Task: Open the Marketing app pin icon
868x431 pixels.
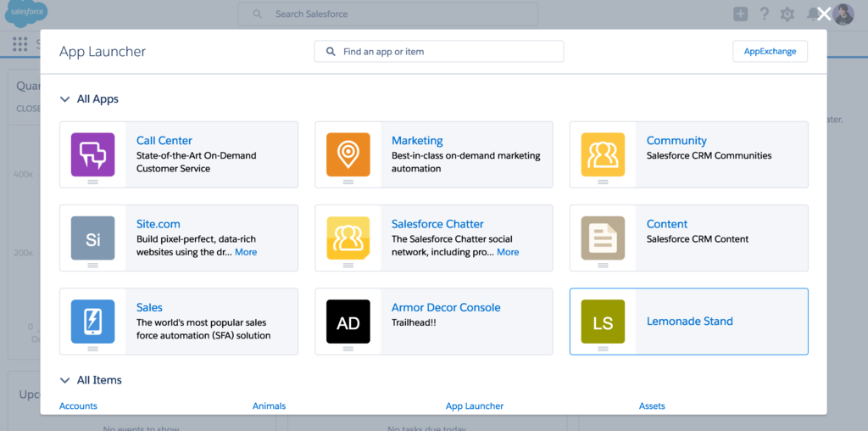Action: coord(348,154)
